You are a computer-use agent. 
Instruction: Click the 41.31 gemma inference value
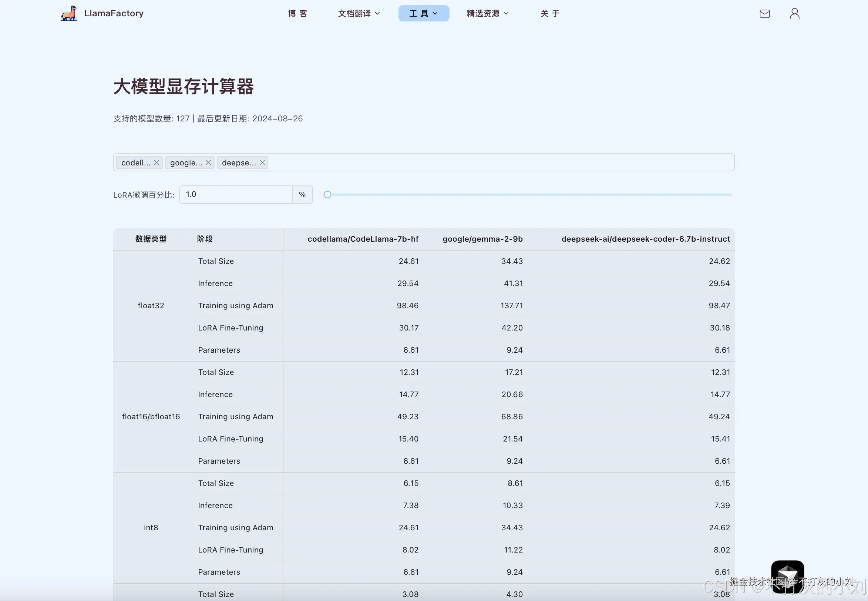[514, 283]
